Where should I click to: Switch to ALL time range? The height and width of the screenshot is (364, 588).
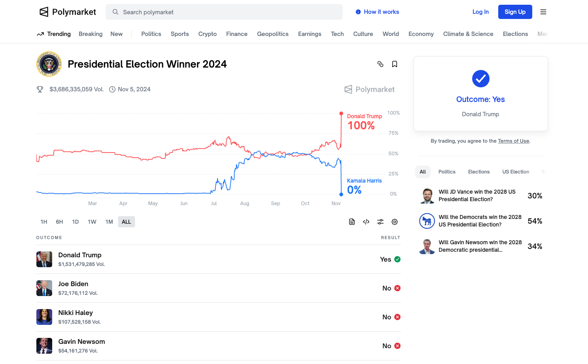click(126, 222)
